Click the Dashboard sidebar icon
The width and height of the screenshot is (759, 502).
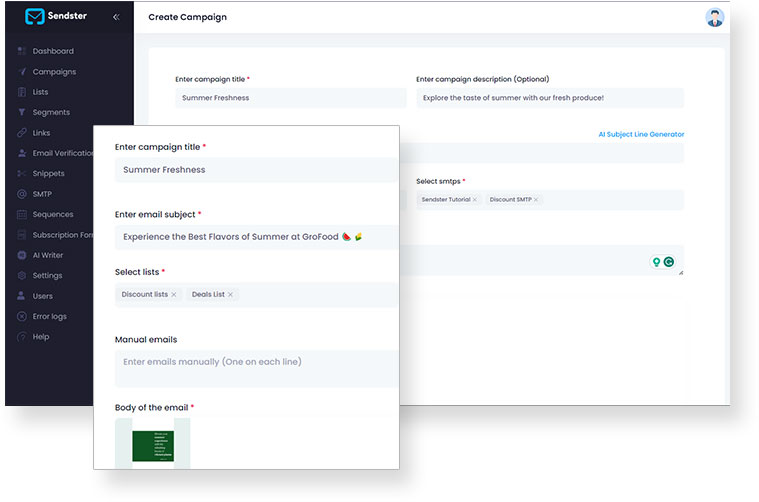point(22,51)
